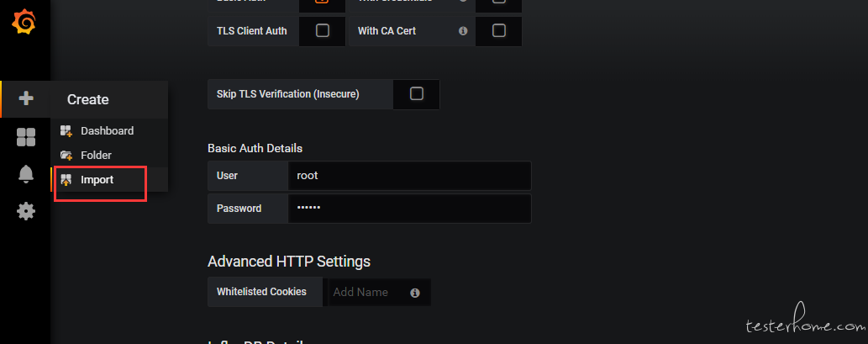
Task: Click the Grafana logo icon
Action: point(24,22)
